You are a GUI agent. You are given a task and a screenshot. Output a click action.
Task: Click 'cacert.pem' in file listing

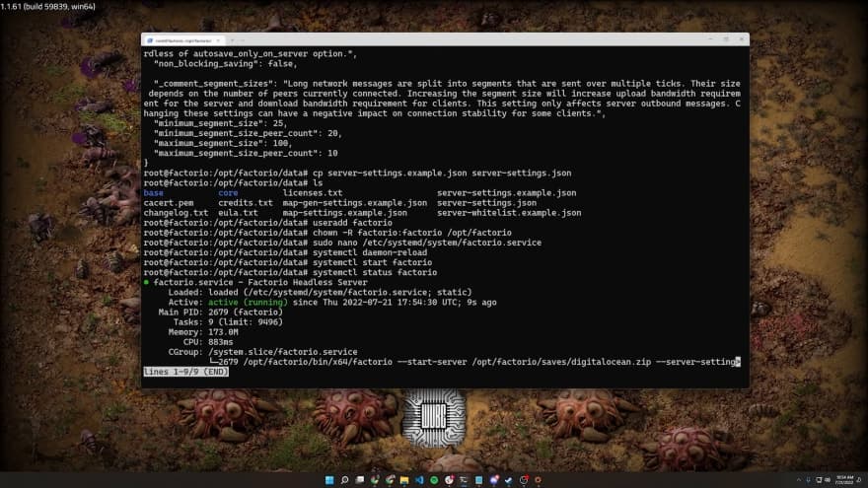(169, 203)
